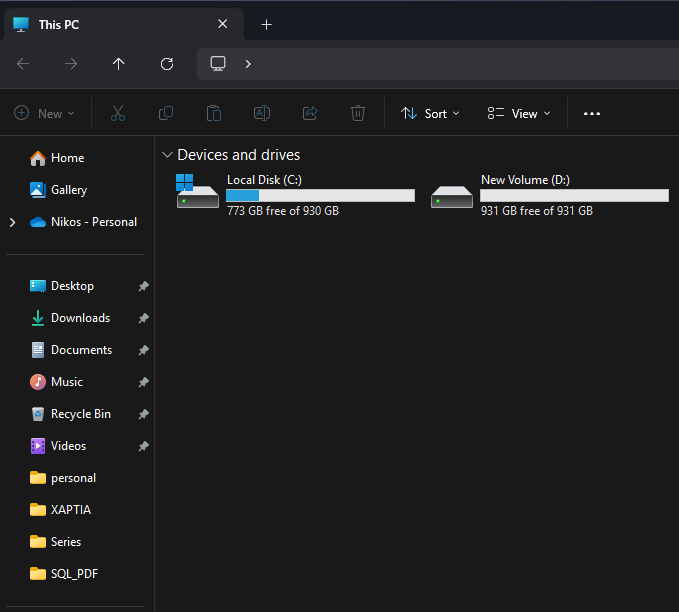Image resolution: width=679 pixels, height=612 pixels.
Task: Click the Delete trash icon
Action: coord(358,113)
